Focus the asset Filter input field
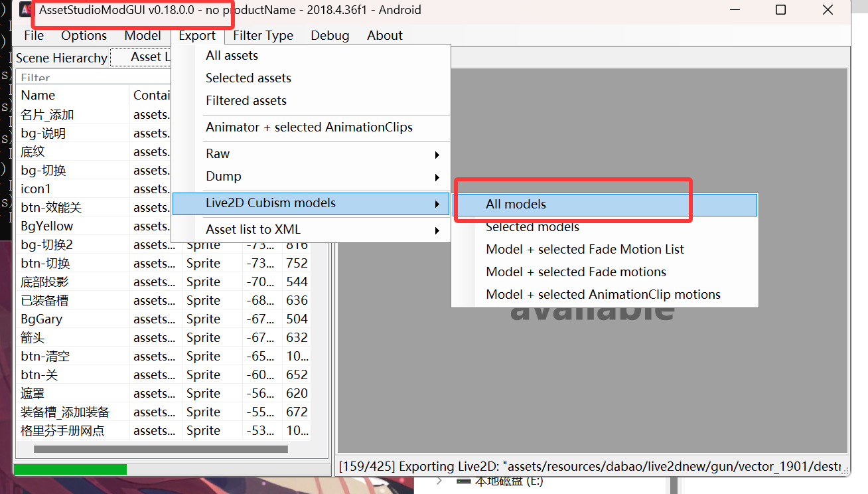 point(93,78)
